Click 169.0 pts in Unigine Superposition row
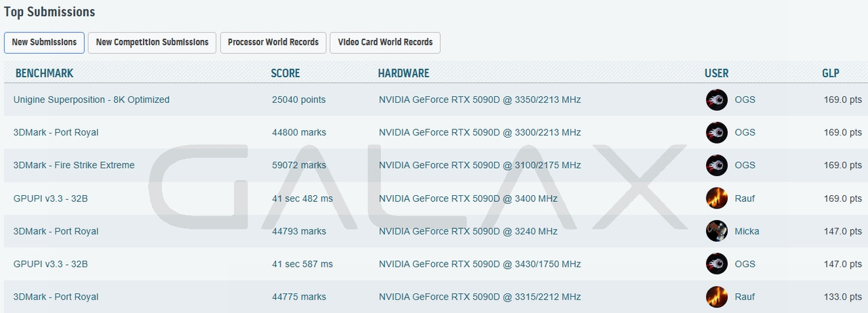Screen dimensions: 868x313 click(x=843, y=100)
